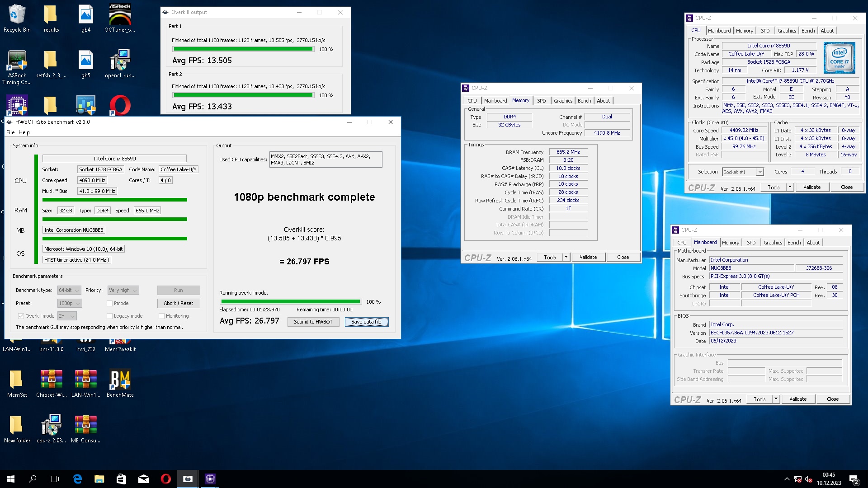Image resolution: width=868 pixels, height=488 pixels.
Task: Switch to About tab in Mainboard CPU-Z window
Action: 813,243
